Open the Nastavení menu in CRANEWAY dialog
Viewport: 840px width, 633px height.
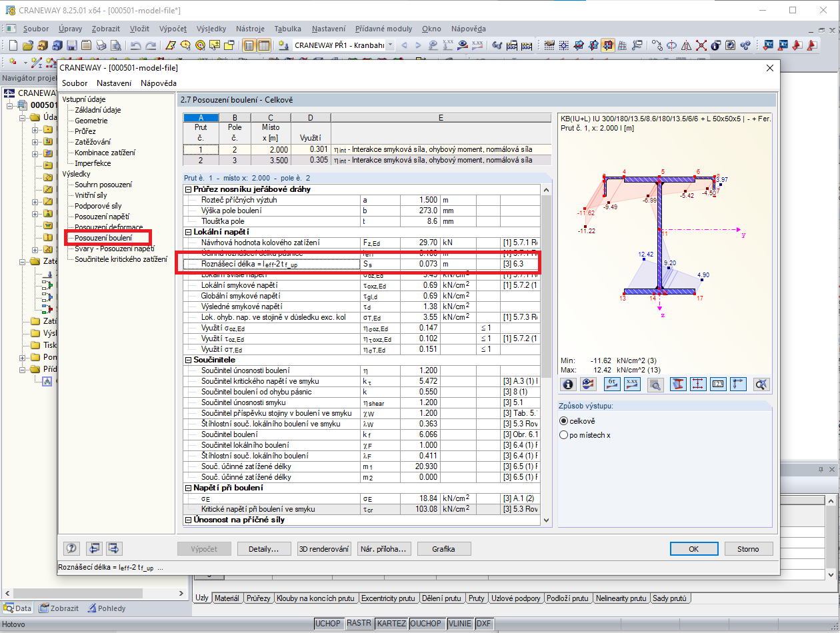pyautogui.click(x=114, y=83)
